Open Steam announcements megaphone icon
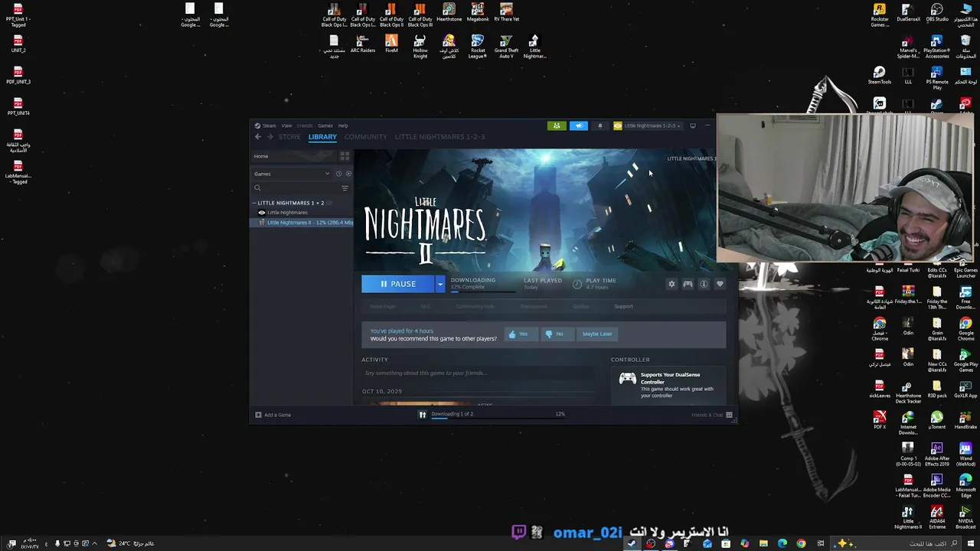Image resolution: width=980 pixels, height=551 pixels. [x=579, y=126]
